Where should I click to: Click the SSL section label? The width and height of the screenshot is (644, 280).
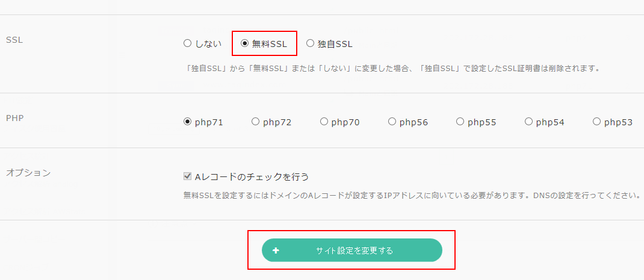tap(14, 40)
